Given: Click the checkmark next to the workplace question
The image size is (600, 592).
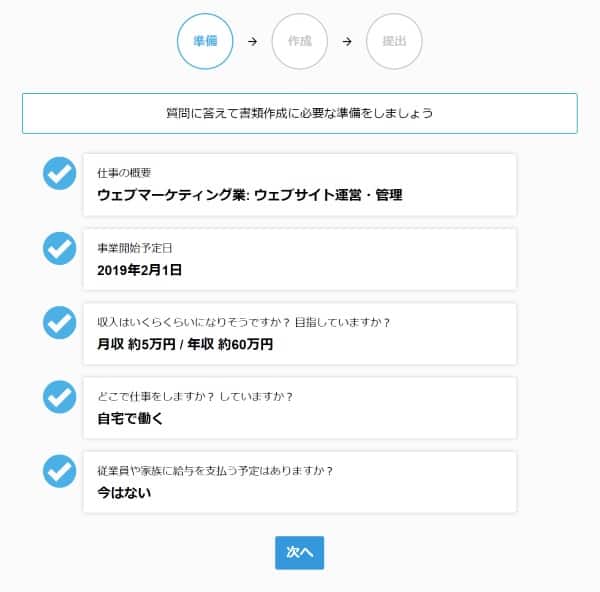Looking at the screenshot, I should pyautogui.click(x=60, y=396).
